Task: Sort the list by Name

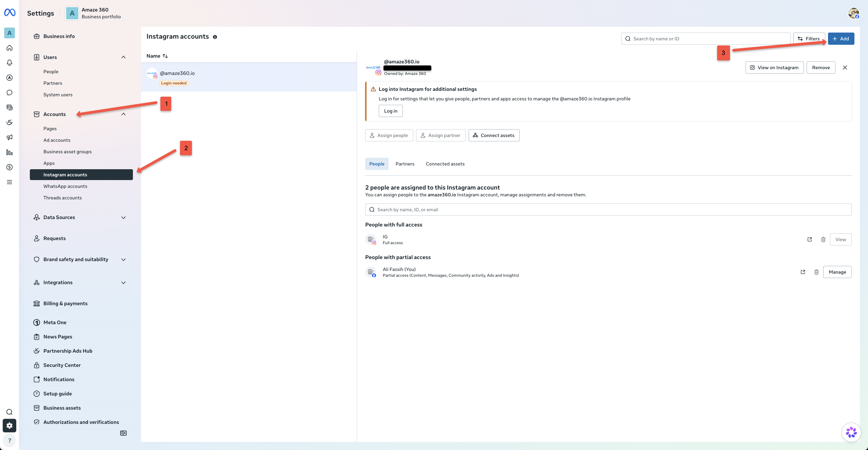Action: [157, 56]
